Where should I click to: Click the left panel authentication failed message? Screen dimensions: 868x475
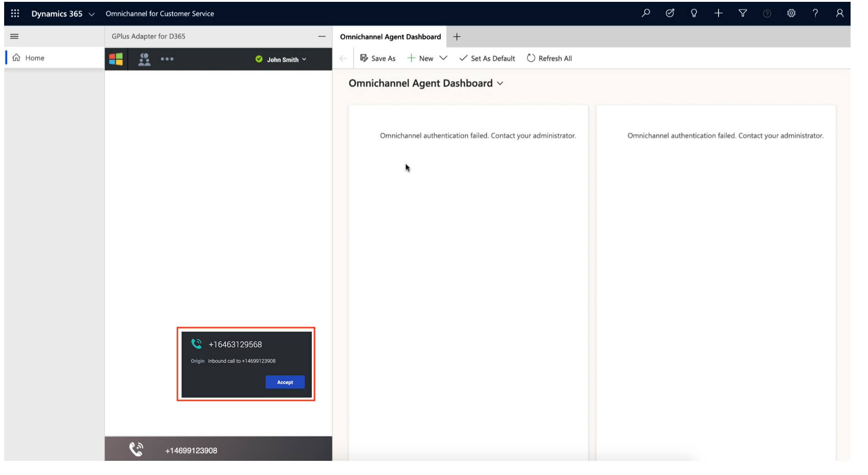[x=478, y=136]
